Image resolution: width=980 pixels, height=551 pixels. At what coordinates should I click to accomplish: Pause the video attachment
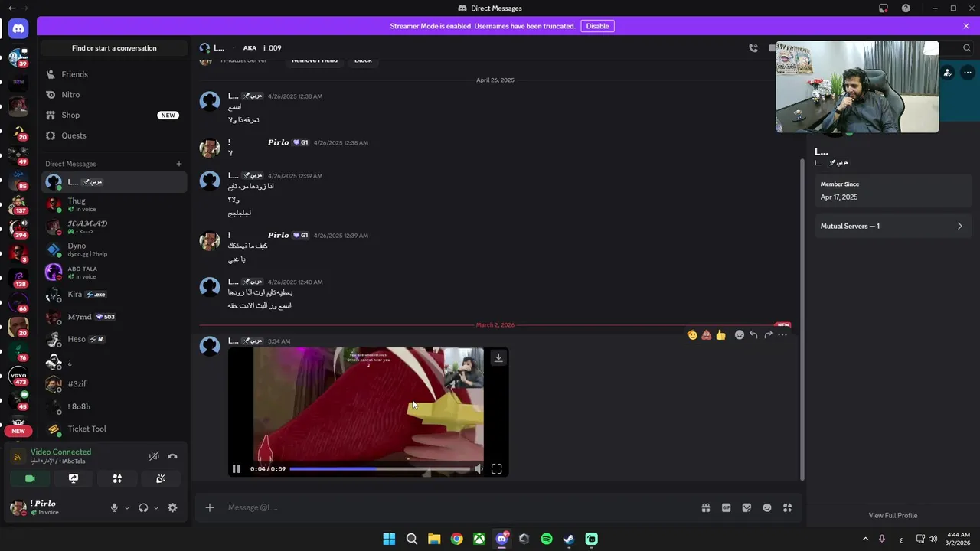237,469
